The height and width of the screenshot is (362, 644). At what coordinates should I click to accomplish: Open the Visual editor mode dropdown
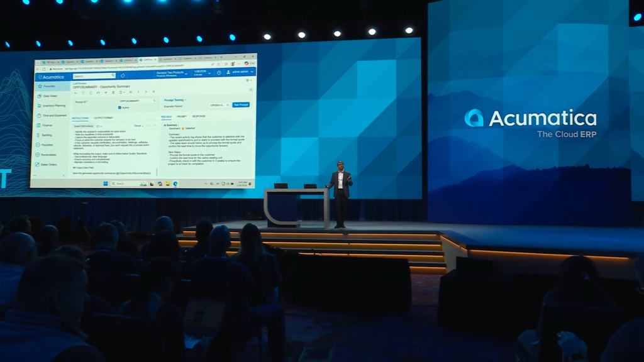[x=138, y=126]
